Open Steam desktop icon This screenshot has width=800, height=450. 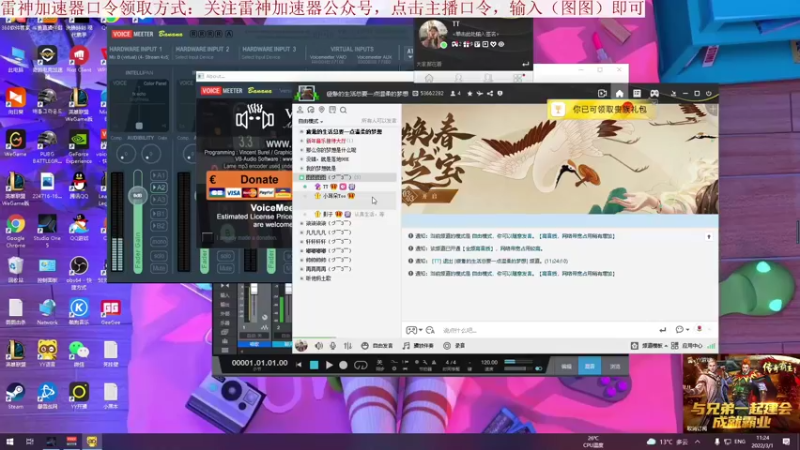tap(15, 396)
